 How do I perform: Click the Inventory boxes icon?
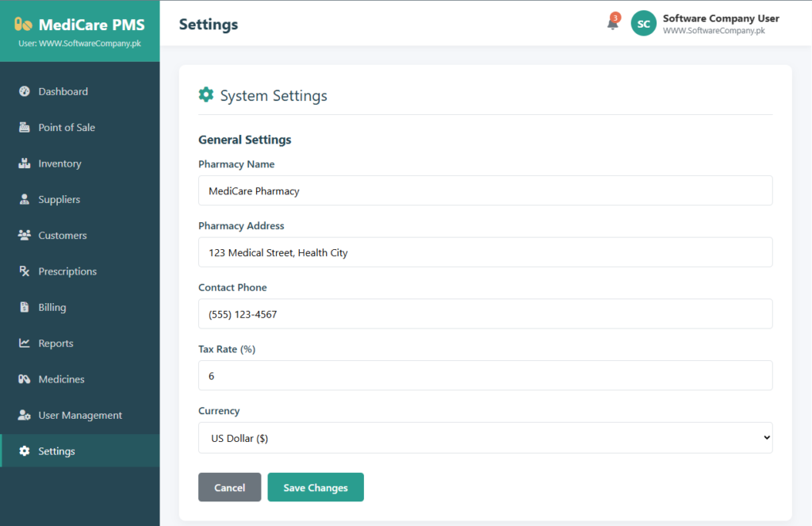[25, 163]
